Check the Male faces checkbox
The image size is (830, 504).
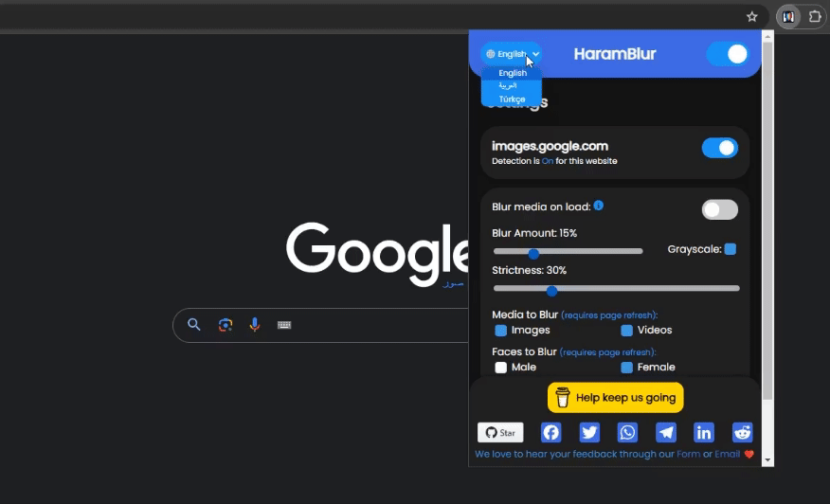501,368
